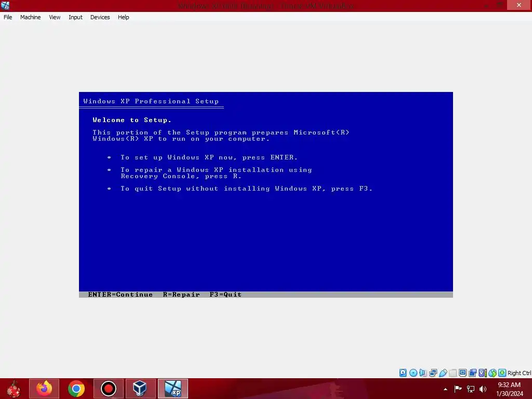This screenshot has height=399, width=532.
Task: Click the virtualization CPU status icon
Action: click(482, 373)
